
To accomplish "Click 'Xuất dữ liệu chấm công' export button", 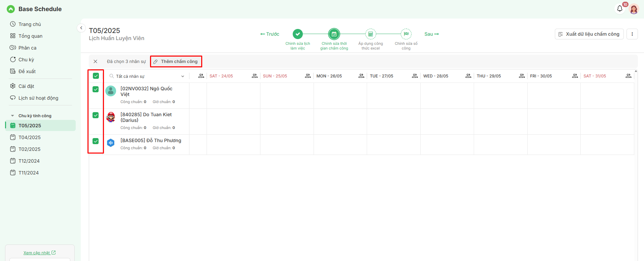I will (x=589, y=34).
